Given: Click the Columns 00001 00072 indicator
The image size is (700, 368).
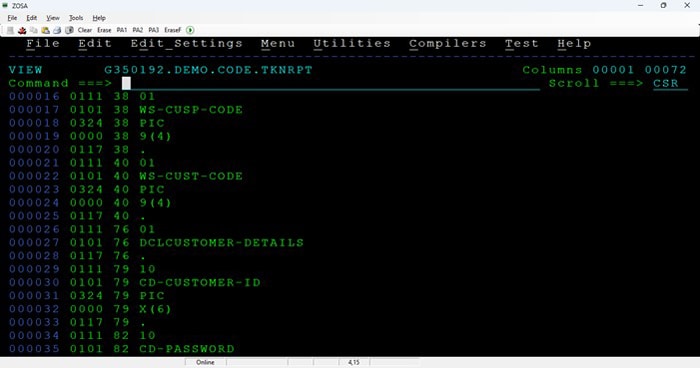Looking at the screenshot, I should pos(604,70).
